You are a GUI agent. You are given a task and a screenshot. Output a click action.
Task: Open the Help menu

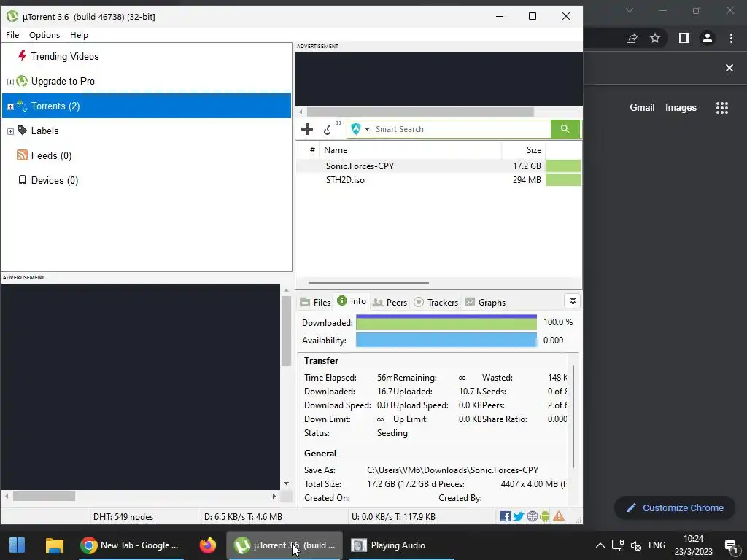(x=79, y=35)
